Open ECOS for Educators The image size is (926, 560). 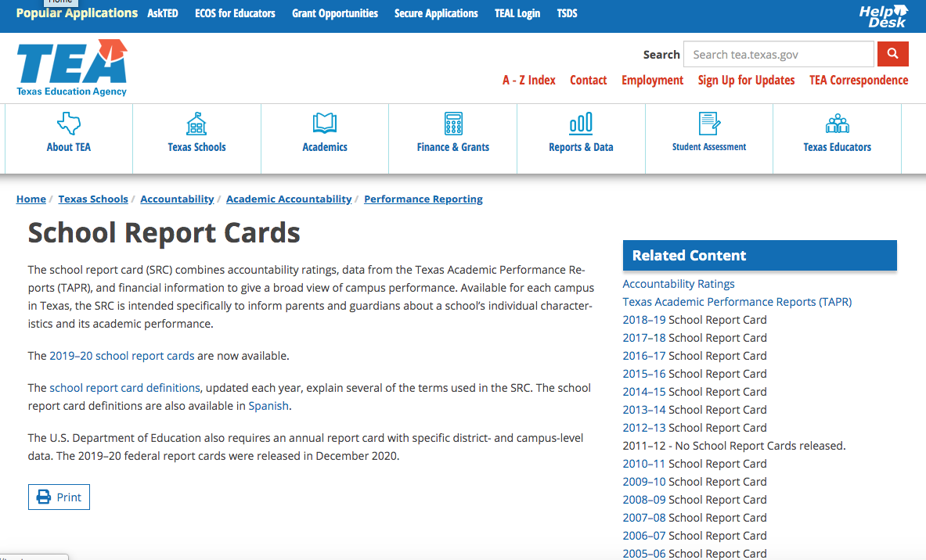pos(235,13)
